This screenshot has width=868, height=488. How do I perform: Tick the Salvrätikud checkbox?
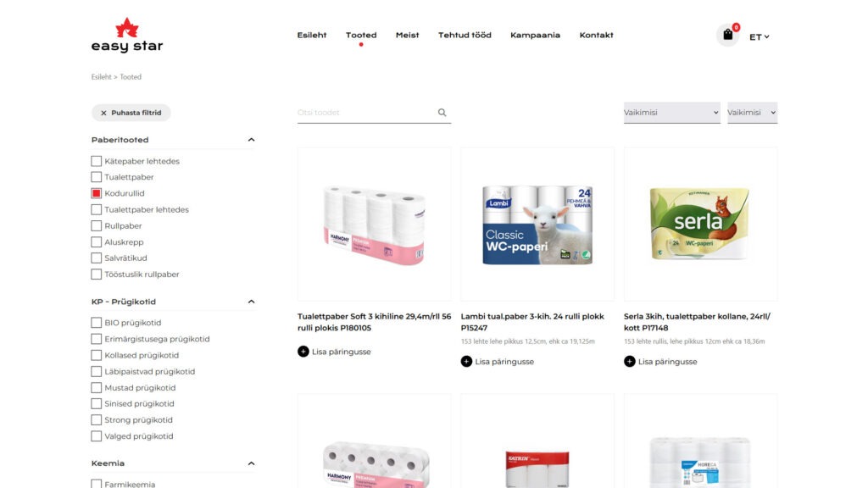(x=97, y=258)
